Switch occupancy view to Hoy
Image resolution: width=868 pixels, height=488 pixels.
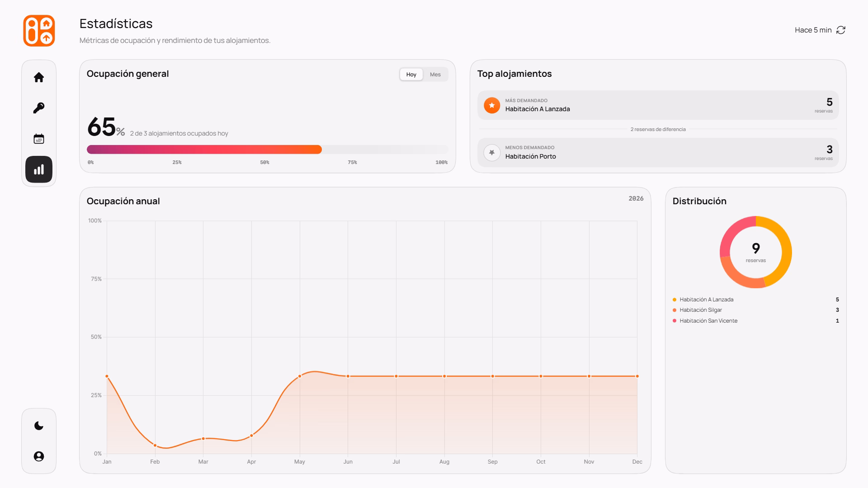click(x=411, y=75)
